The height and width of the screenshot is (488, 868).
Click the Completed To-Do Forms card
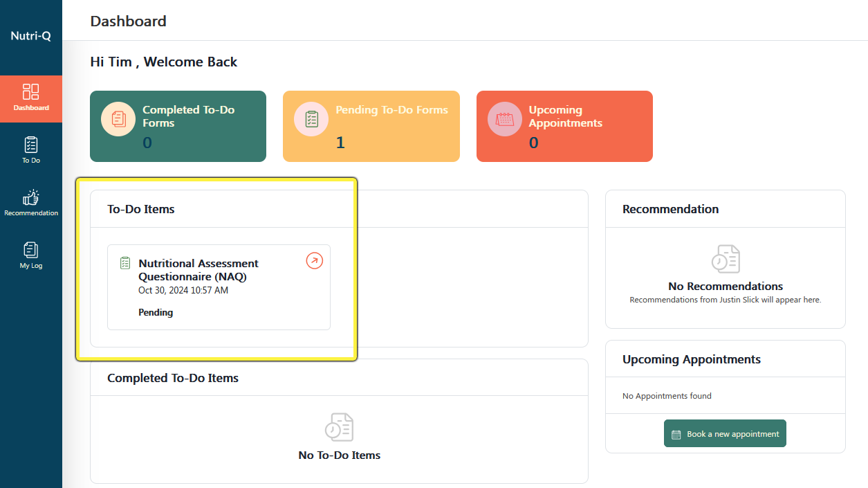click(178, 126)
